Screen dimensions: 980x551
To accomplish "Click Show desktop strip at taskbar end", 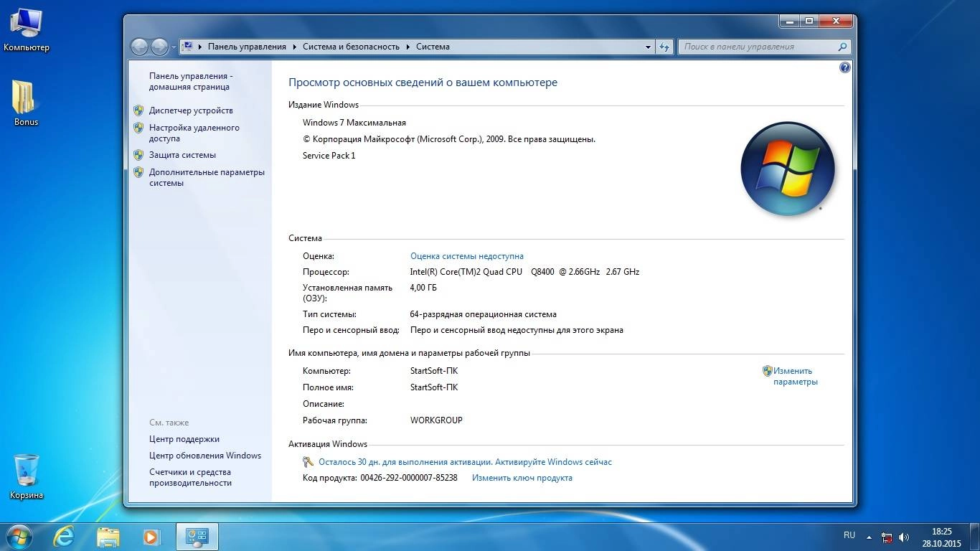I will coord(974,537).
